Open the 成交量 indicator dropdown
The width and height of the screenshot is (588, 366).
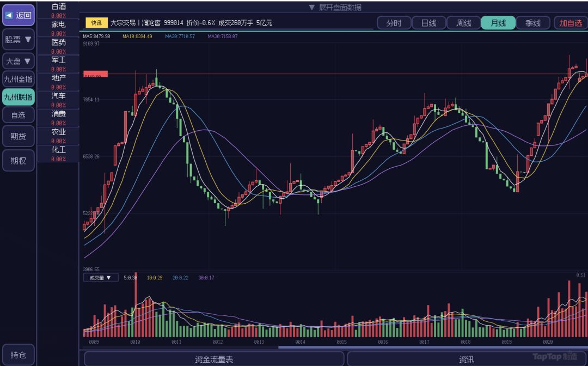coord(101,278)
